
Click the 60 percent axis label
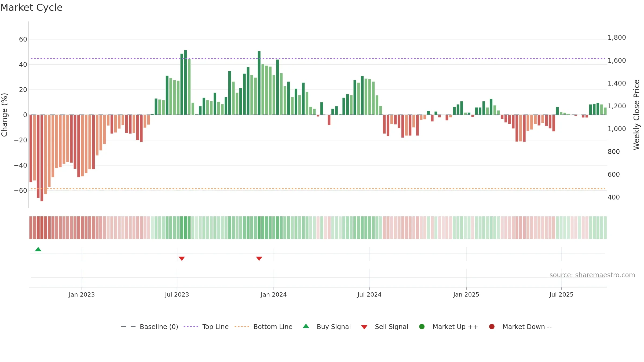[x=23, y=39]
